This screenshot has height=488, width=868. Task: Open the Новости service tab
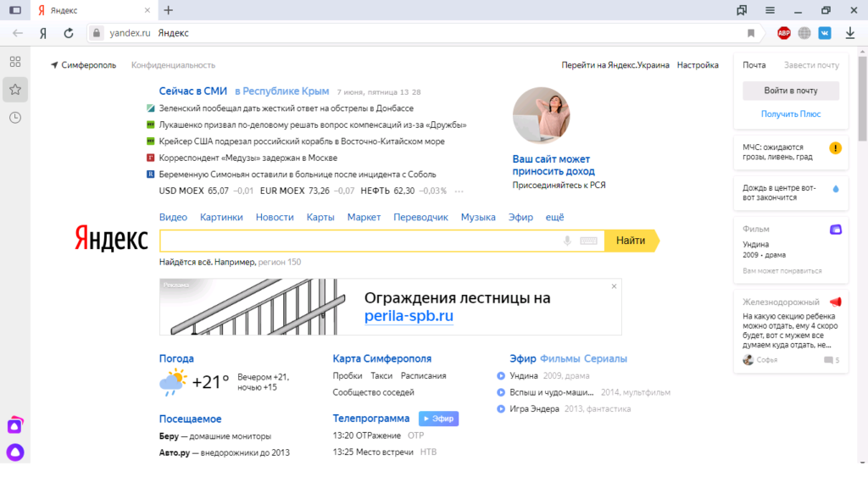[x=275, y=218]
